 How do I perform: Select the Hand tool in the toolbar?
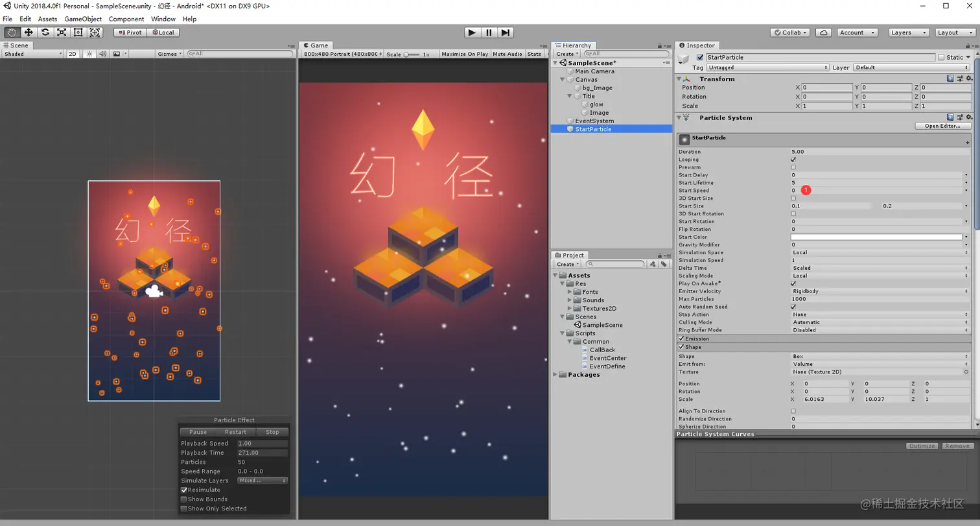tap(12, 32)
